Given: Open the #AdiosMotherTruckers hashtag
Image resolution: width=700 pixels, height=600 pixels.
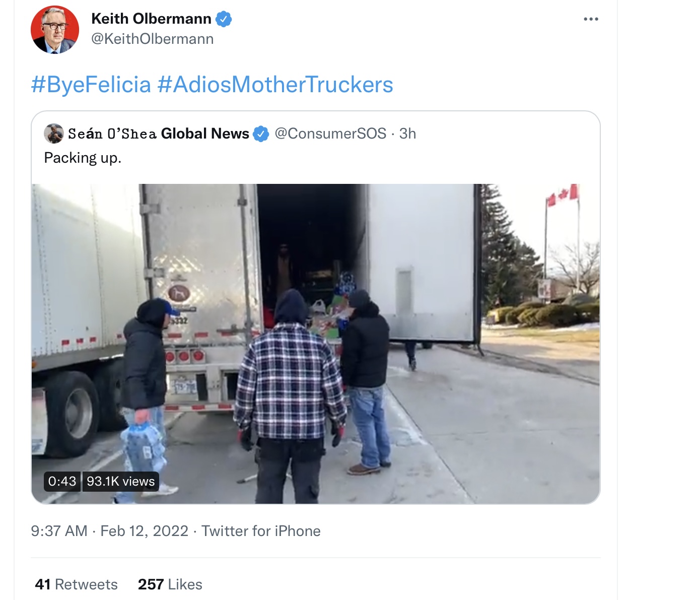Looking at the screenshot, I should tap(275, 84).
